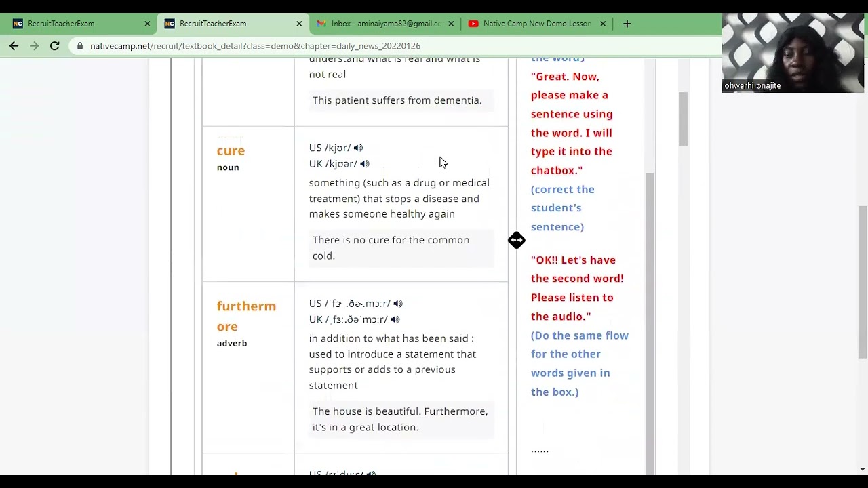This screenshot has width=868, height=488.
Task: Click ohwerhi onajite webcam thumbnail
Action: click(793, 53)
